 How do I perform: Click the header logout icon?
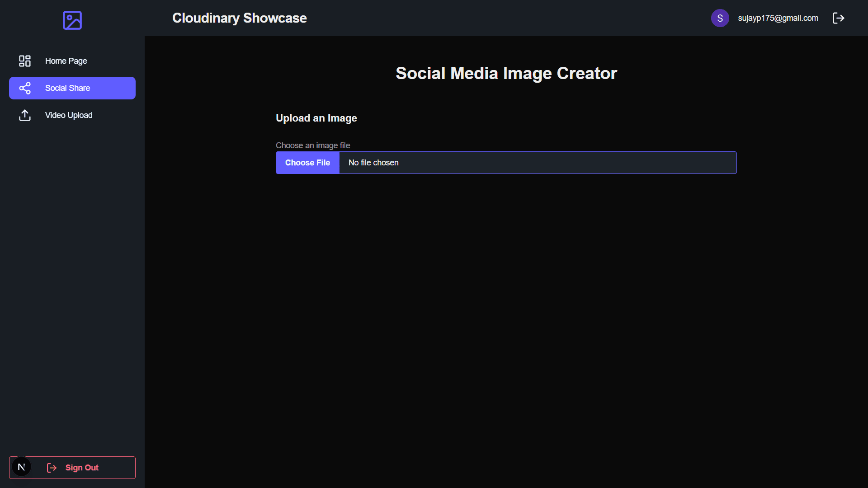839,18
